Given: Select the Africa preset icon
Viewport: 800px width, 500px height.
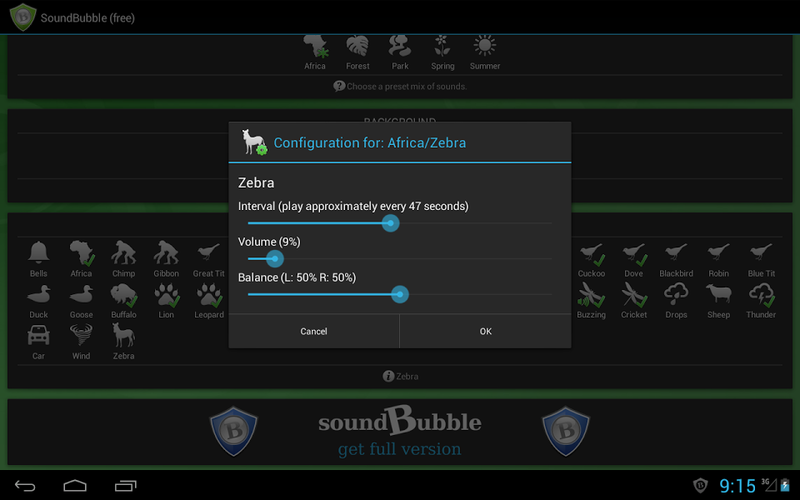Looking at the screenshot, I should [x=315, y=46].
